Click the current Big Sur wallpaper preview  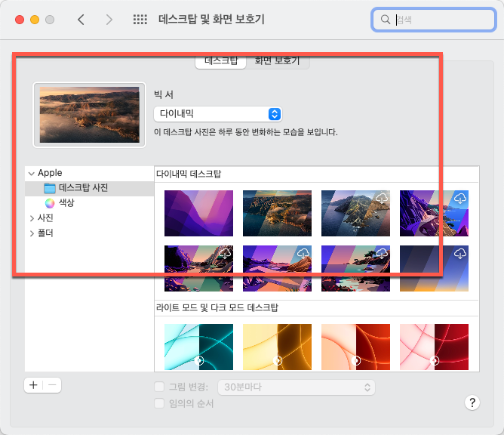click(89, 115)
